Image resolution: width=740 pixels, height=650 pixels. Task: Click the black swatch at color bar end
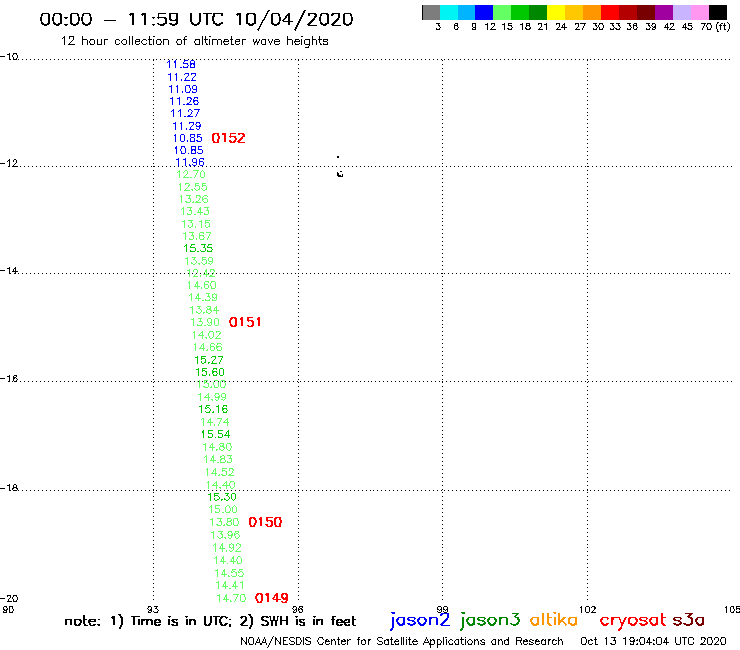(718, 12)
